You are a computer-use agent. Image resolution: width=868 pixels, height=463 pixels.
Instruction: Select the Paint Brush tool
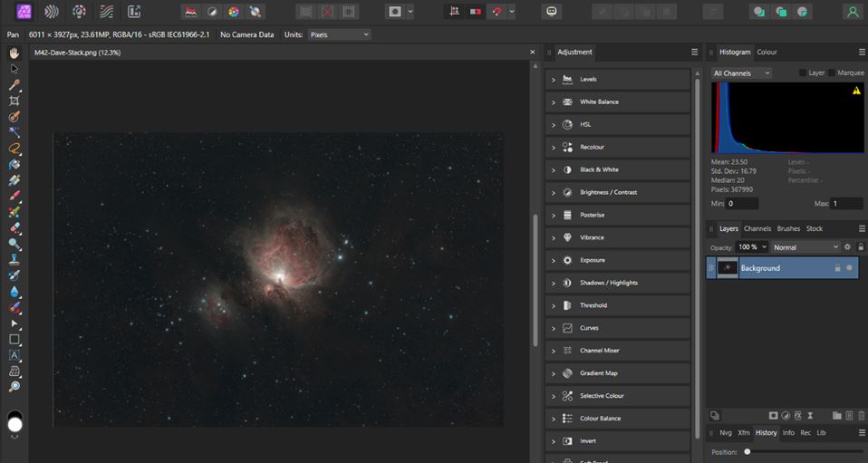[14, 196]
